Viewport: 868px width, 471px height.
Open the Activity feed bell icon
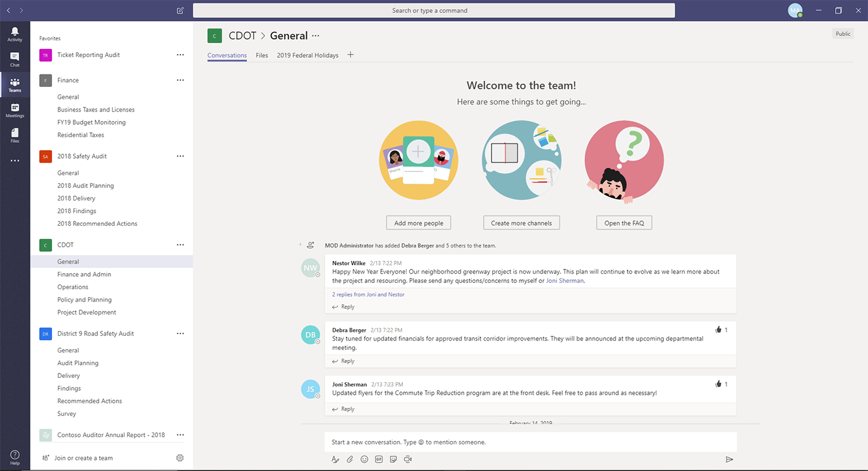[15, 31]
